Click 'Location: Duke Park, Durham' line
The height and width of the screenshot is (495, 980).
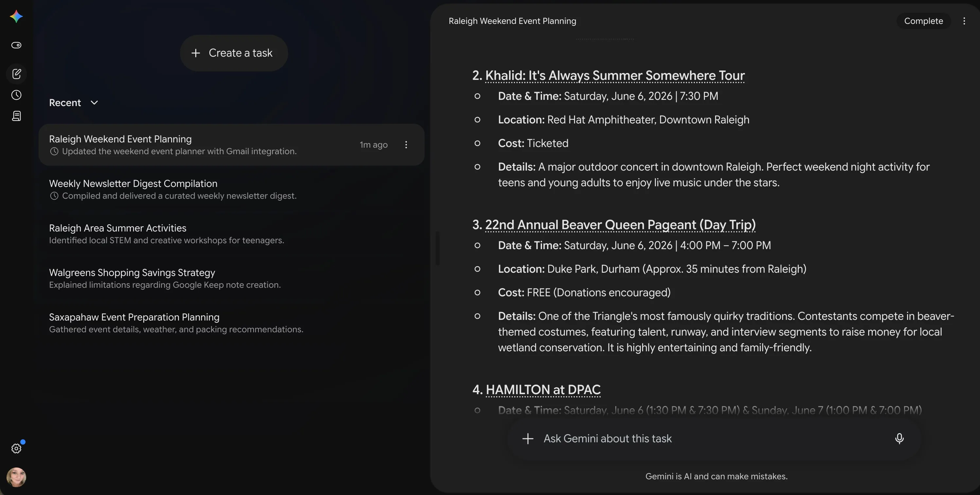652,269
